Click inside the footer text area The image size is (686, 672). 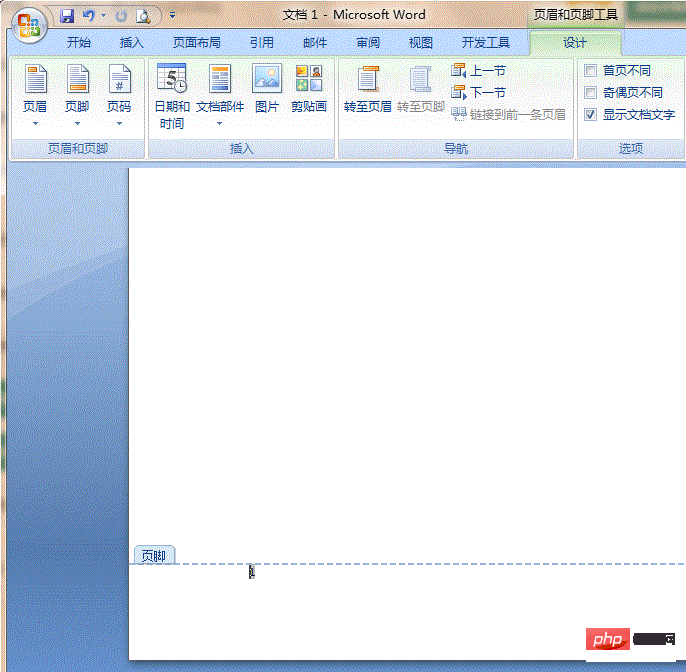[x=400, y=600]
